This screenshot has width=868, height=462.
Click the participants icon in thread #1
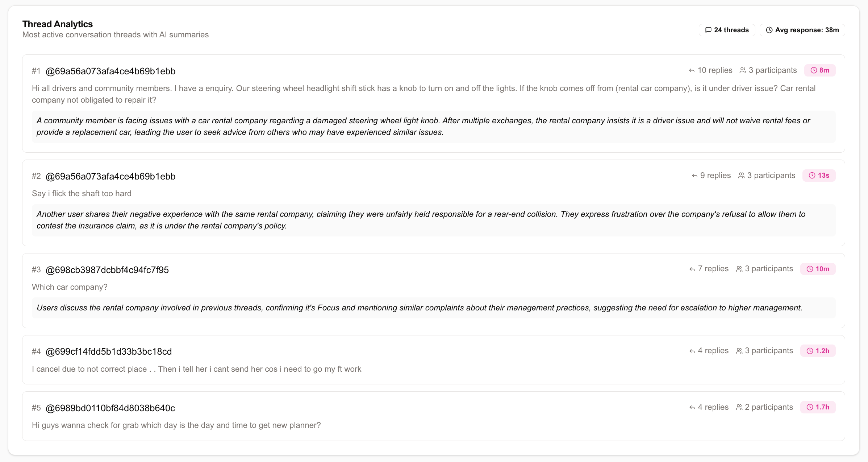pos(743,70)
